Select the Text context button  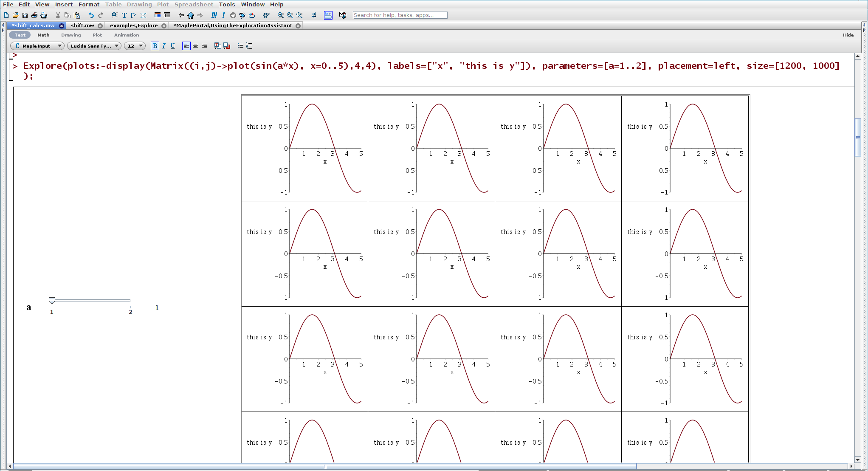click(20, 35)
